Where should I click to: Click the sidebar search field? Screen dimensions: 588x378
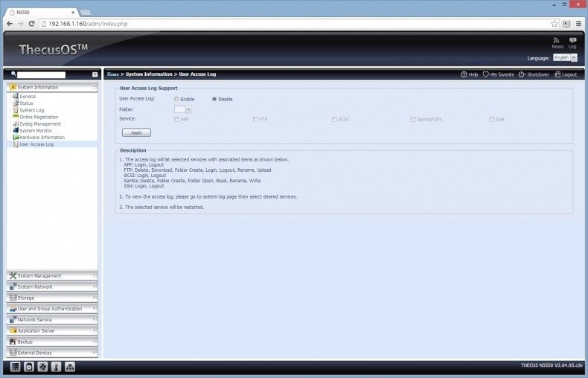coord(42,74)
